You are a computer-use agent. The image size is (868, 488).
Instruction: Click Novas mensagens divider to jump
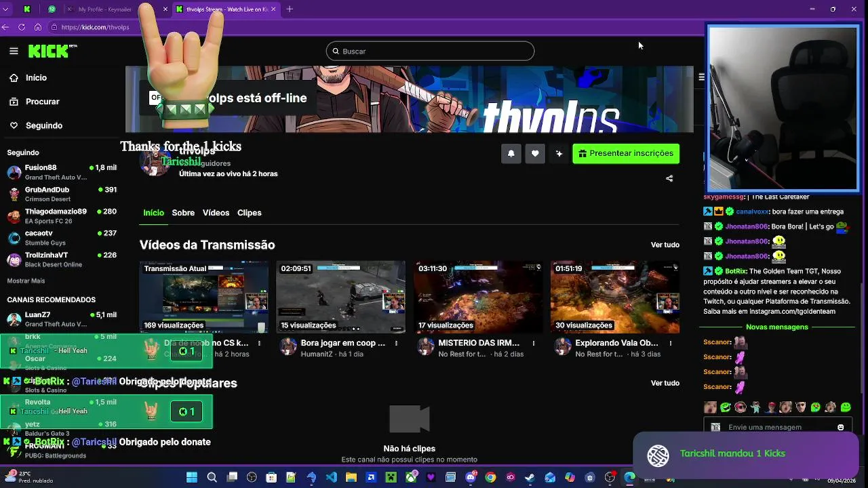[x=777, y=327]
